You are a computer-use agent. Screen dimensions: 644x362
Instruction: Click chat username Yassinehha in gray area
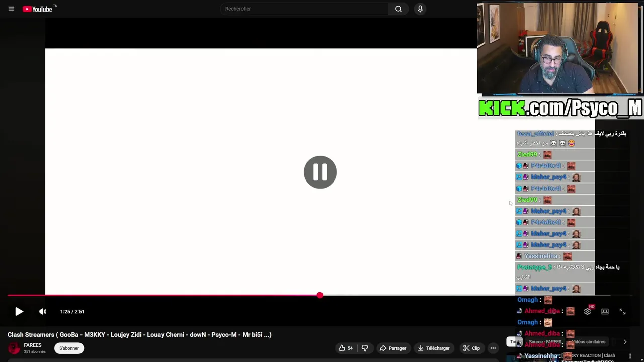[x=541, y=256]
